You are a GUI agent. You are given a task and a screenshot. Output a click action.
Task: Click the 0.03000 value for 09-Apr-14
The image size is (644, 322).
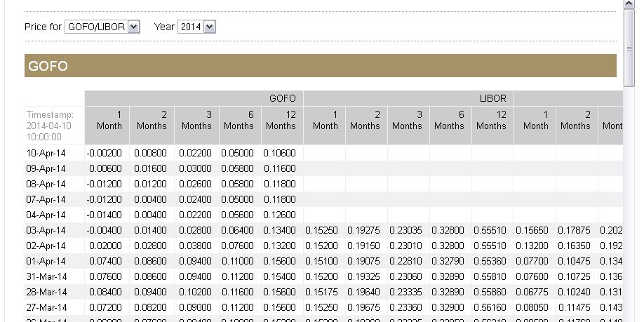coord(195,169)
